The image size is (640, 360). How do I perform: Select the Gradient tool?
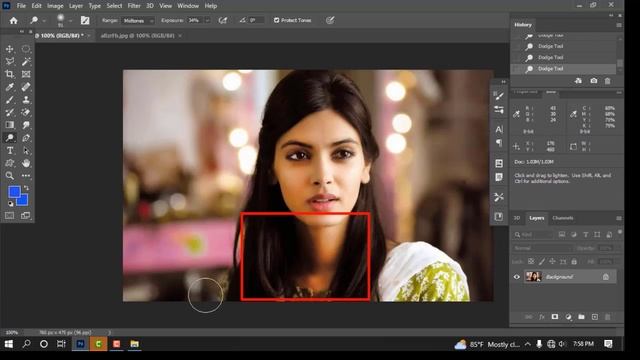pyautogui.click(x=9, y=125)
